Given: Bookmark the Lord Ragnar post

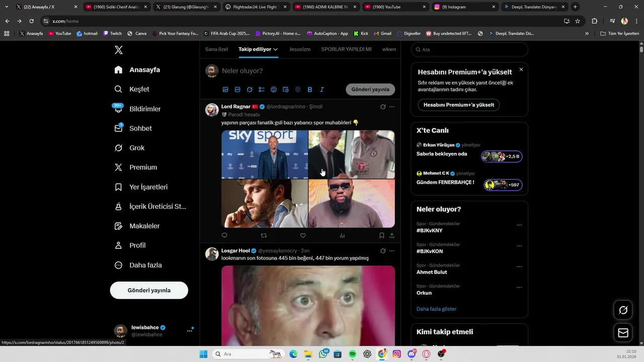Looking at the screenshot, I should tap(382, 235).
